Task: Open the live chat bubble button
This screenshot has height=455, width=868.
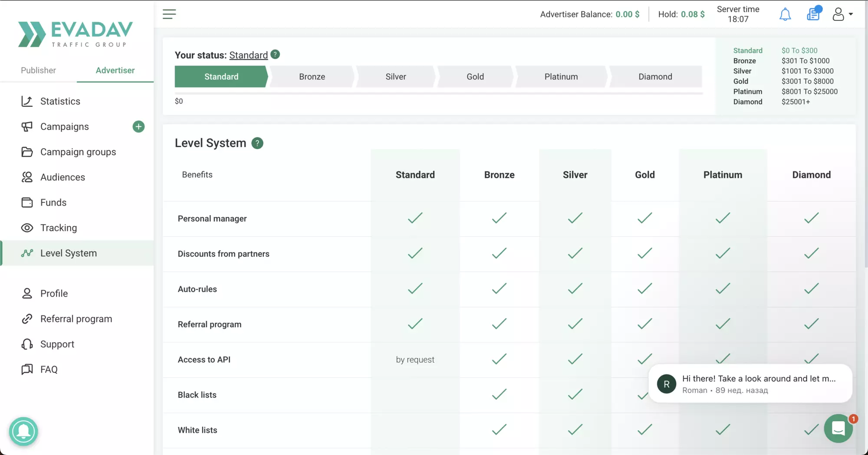Action: point(838,429)
